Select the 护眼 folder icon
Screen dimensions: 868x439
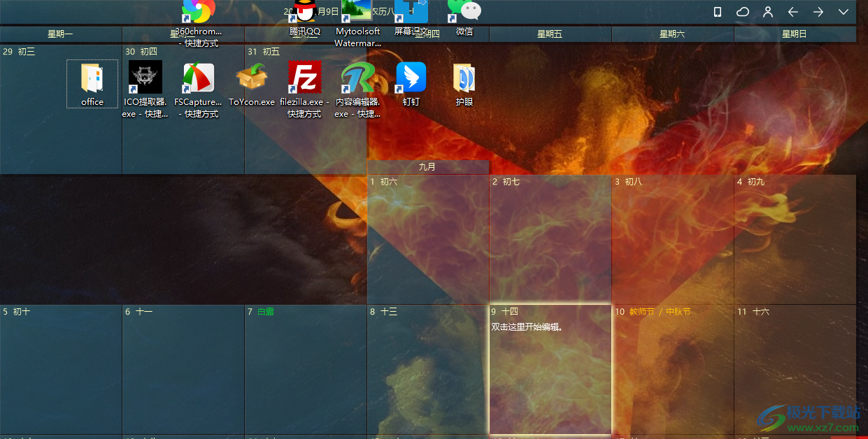pos(464,78)
